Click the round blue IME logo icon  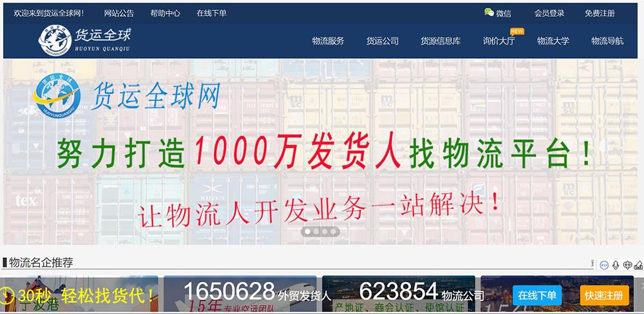pyautogui.click(x=604, y=265)
